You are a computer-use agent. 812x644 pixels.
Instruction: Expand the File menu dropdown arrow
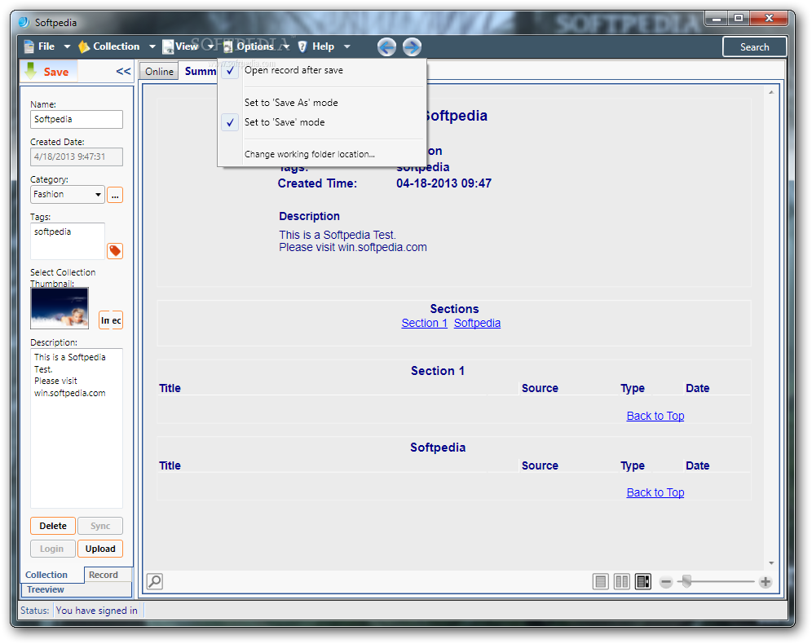(67, 47)
